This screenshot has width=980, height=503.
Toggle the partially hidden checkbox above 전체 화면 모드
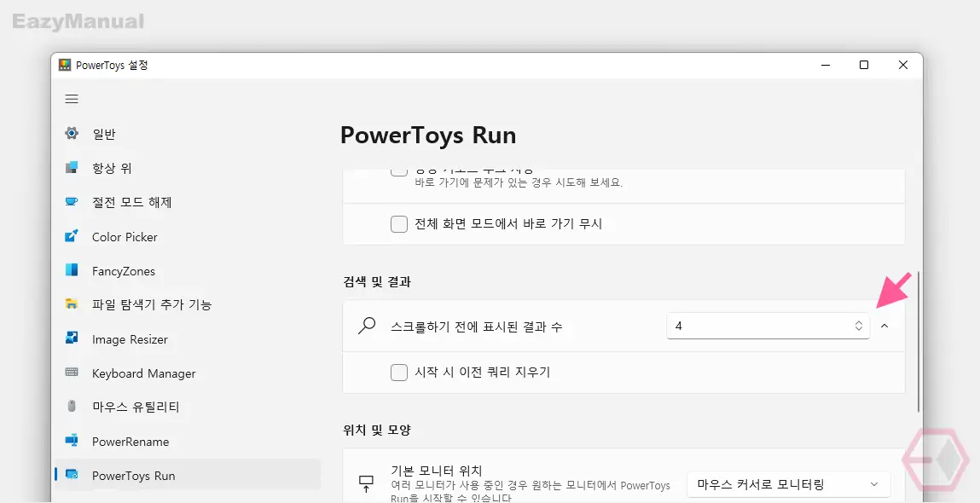pyautogui.click(x=399, y=172)
